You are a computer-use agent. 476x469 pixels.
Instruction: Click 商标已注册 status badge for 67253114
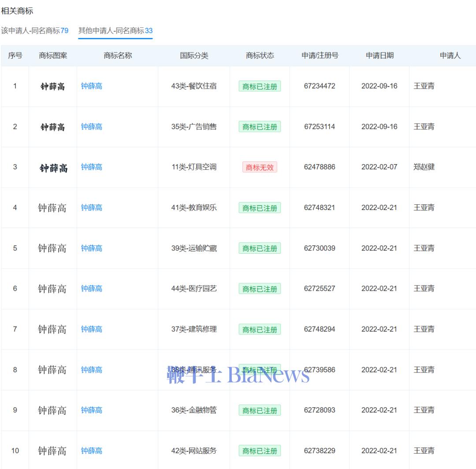click(x=260, y=127)
